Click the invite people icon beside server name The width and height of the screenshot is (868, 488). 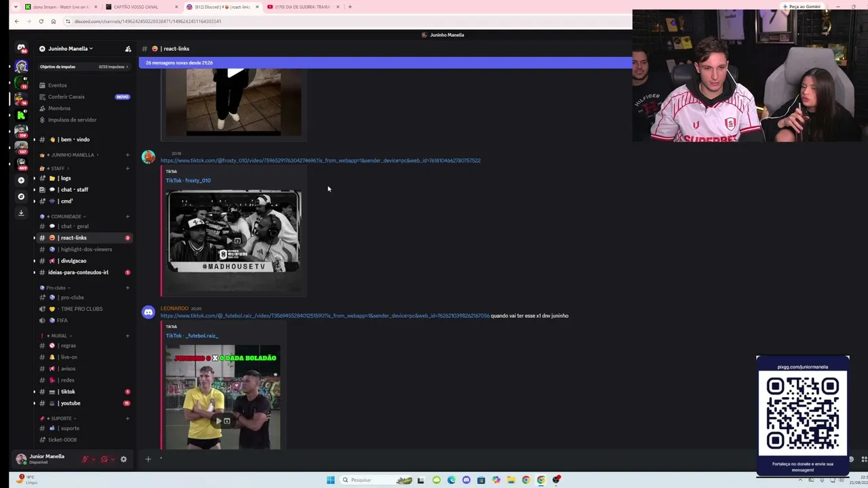pos(127,49)
